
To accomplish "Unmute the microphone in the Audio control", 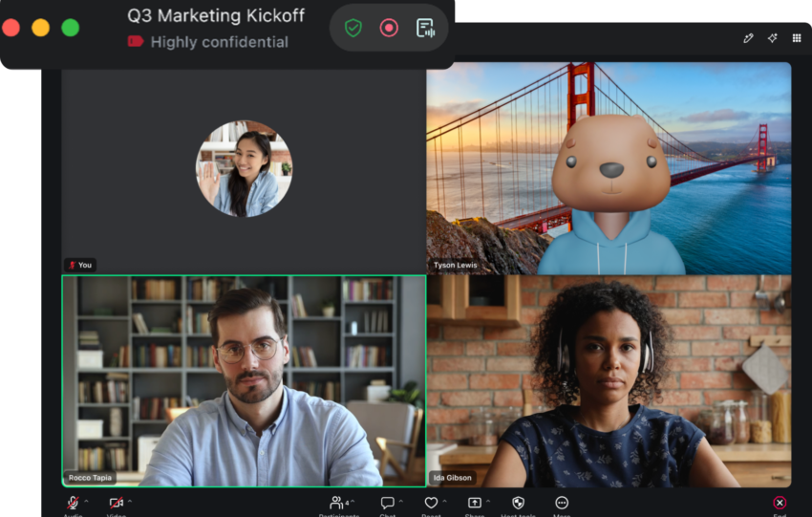I will 73,502.
